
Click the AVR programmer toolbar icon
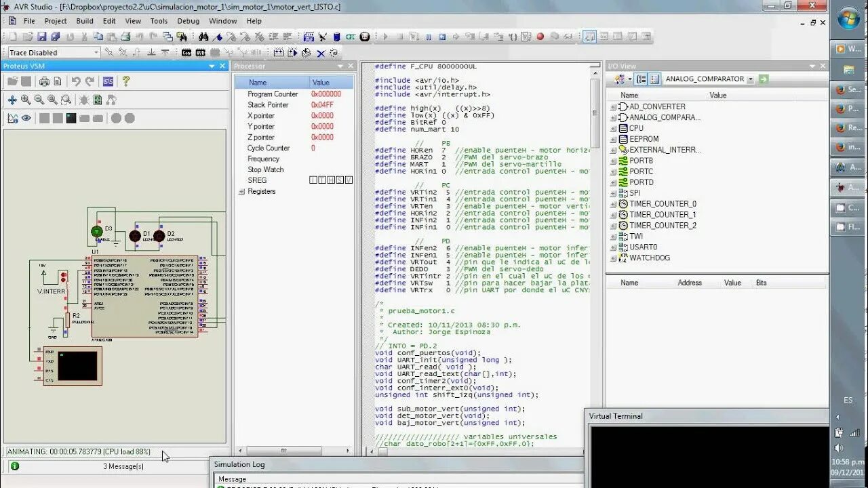coord(201,52)
